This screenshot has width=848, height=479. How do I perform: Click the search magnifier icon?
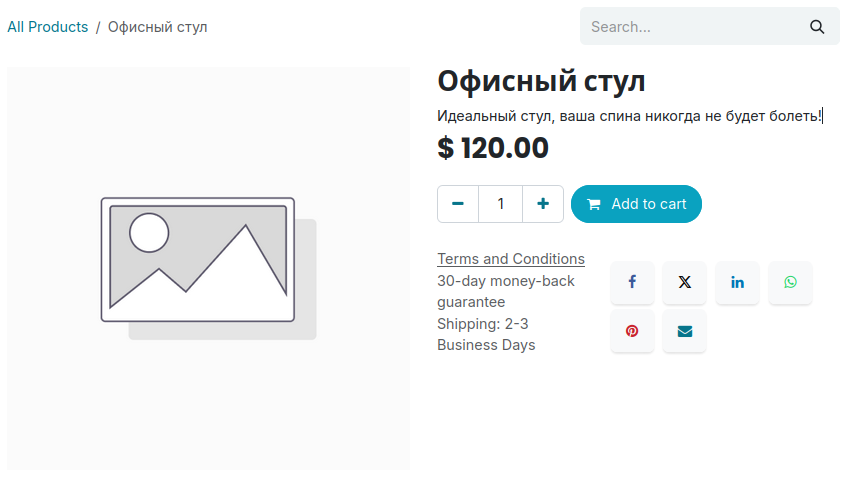tap(817, 27)
